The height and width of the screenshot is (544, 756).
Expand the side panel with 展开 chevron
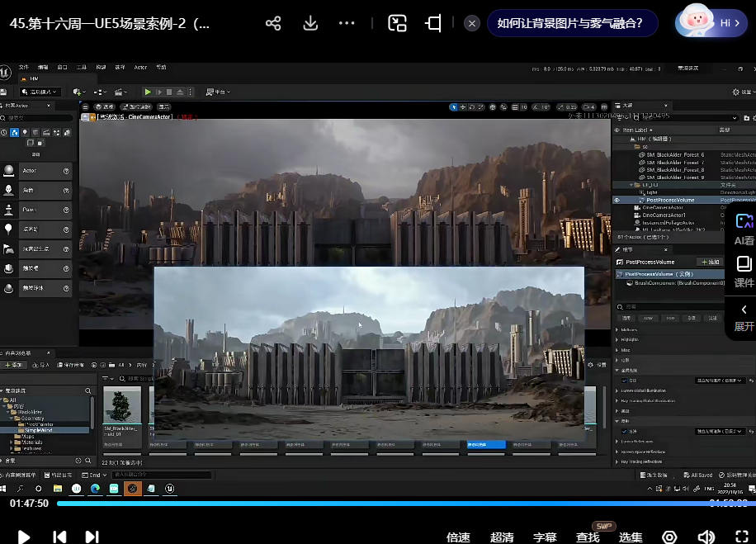pos(744,316)
